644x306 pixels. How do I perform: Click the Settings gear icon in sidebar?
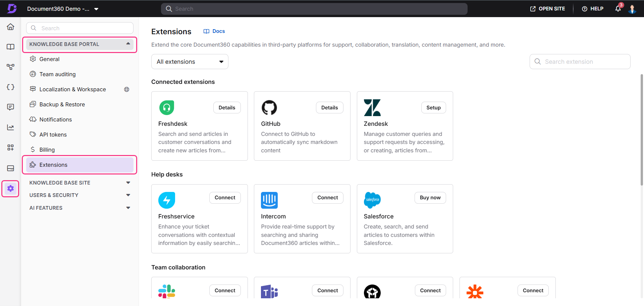(x=10, y=189)
